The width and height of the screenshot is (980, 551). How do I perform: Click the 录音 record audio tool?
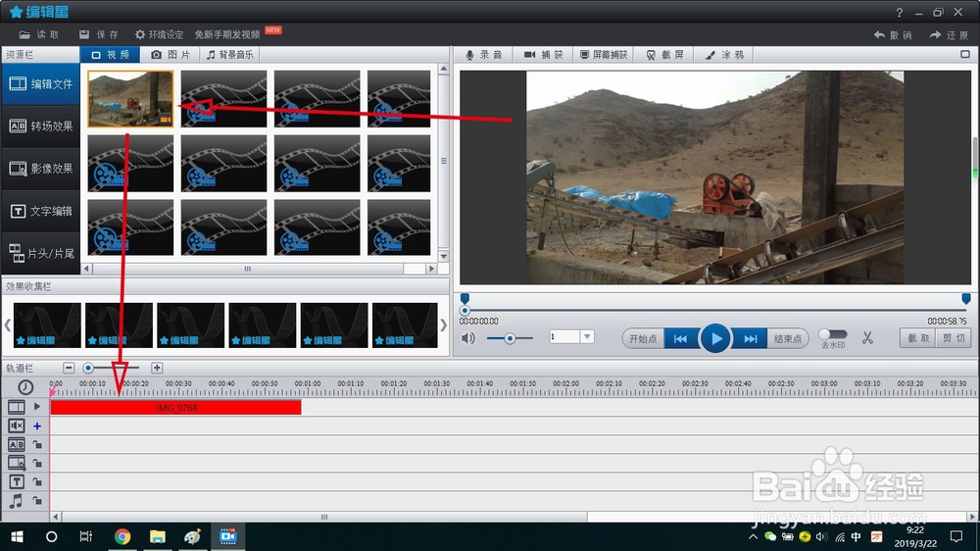484,55
